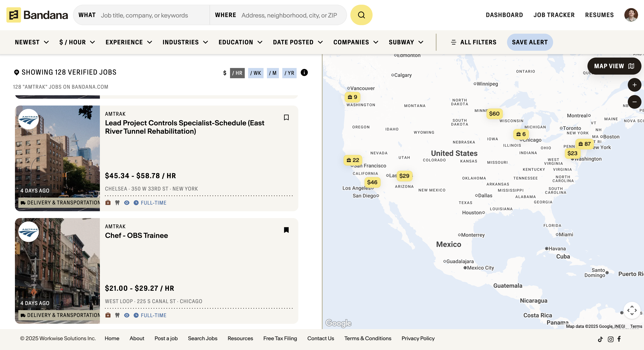Expand the Subway filter dropdown
This screenshot has width=644, height=350.
[406, 42]
